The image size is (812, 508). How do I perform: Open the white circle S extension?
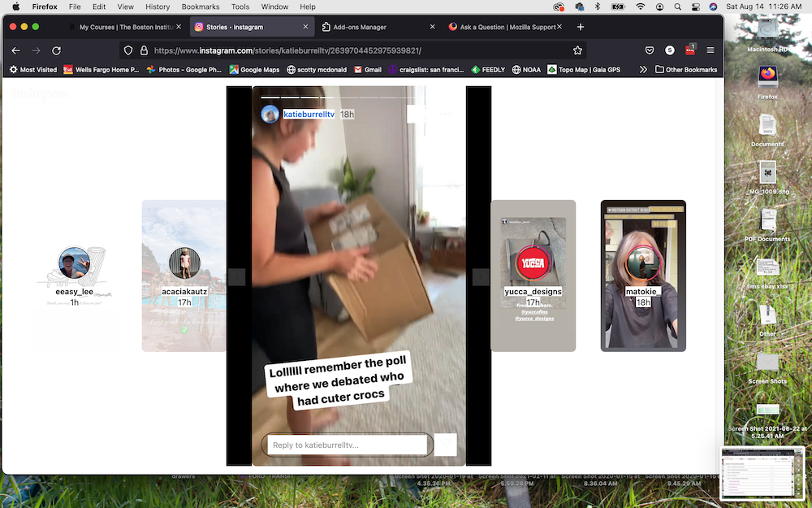(670, 50)
